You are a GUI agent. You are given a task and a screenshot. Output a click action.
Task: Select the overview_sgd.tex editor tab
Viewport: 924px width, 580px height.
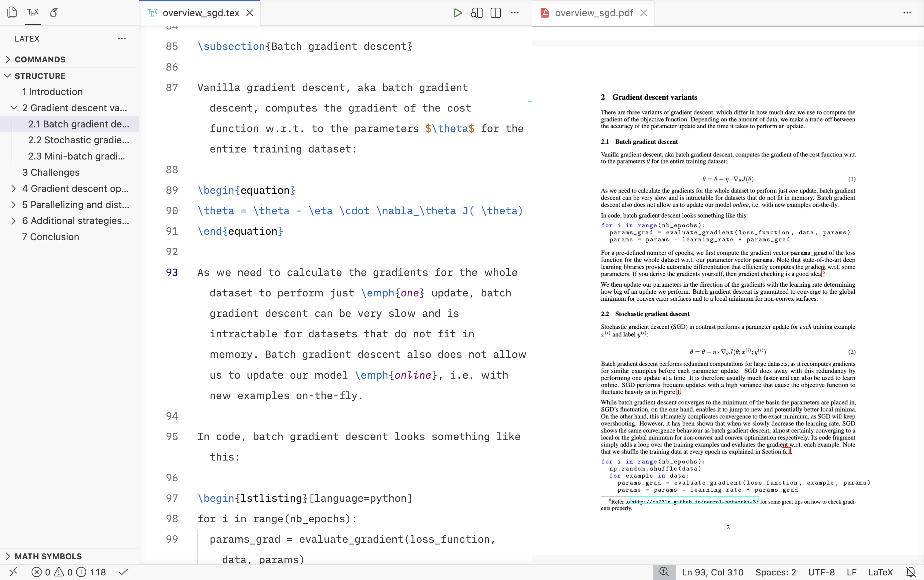(x=201, y=13)
